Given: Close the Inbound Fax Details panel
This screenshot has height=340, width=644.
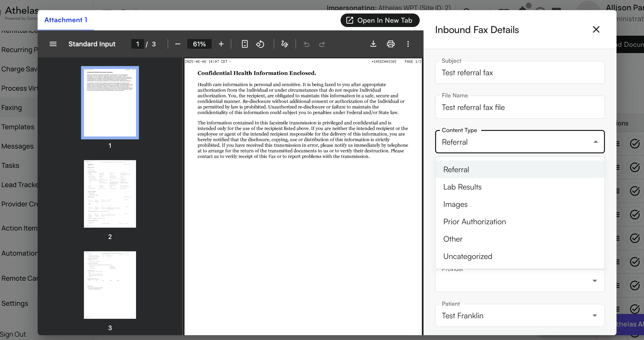Looking at the screenshot, I should [x=596, y=29].
